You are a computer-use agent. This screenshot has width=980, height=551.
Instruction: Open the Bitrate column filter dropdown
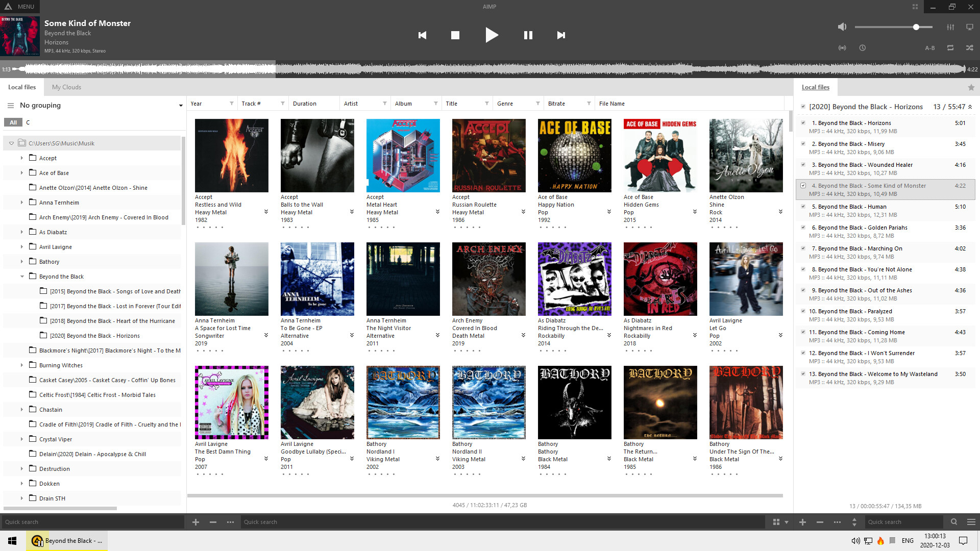[x=589, y=104]
